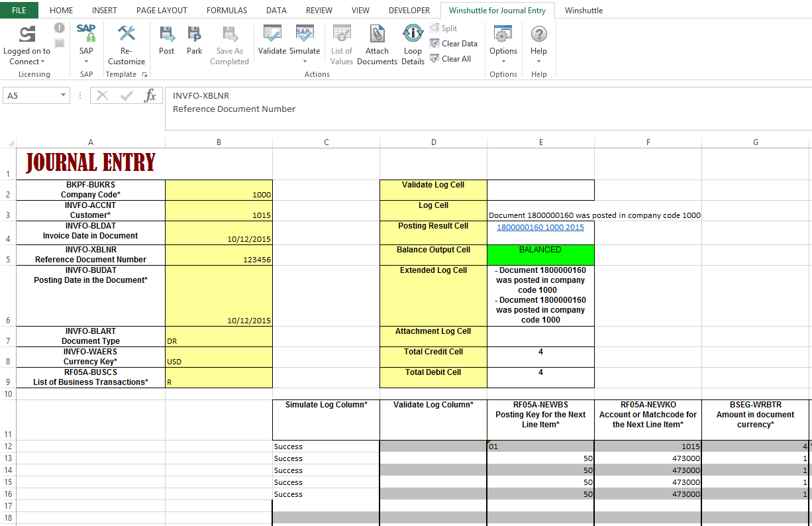Click the Insert Function fx icon
The image size is (812, 526).
pyautogui.click(x=150, y=96)
